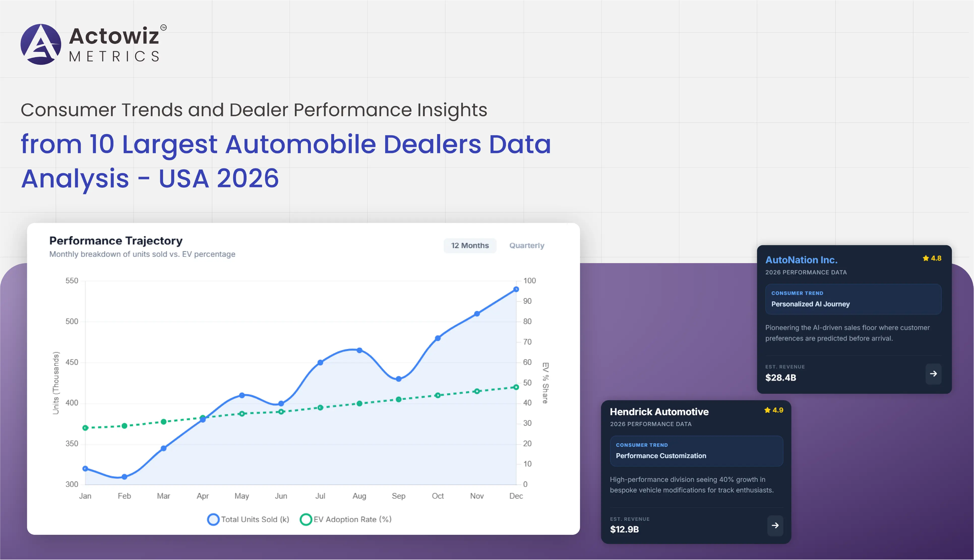Click the star rating icon beside 4.9
The height and width of the screenshot is (560, 974).
coord(768,410)
